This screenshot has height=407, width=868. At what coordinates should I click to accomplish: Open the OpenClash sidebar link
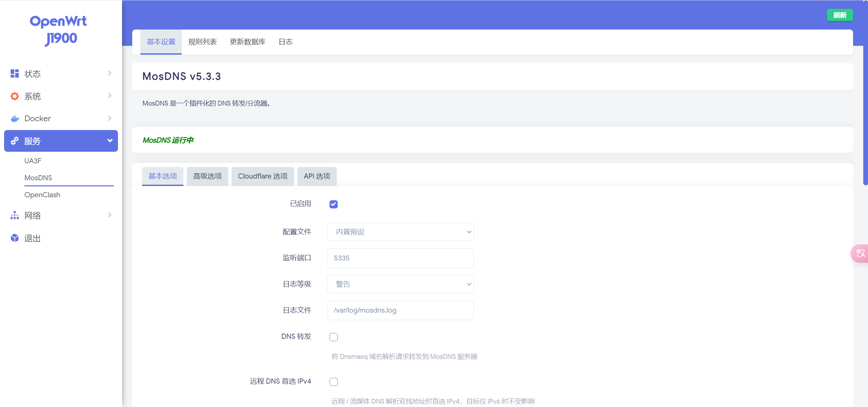pos(42,195)
